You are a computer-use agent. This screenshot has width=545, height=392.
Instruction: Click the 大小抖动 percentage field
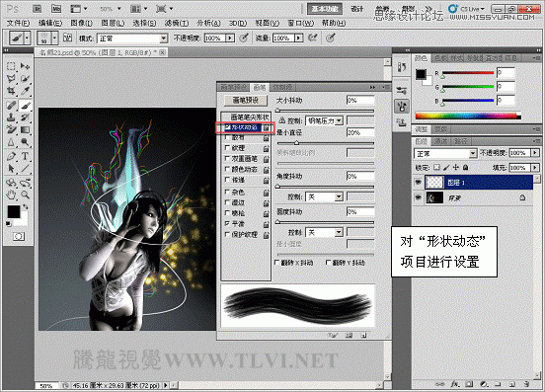click(360, 100)
